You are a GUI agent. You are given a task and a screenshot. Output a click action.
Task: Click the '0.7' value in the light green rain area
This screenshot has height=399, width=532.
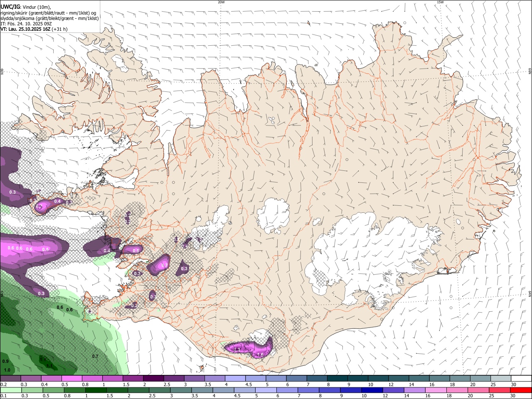coord(95,356)
